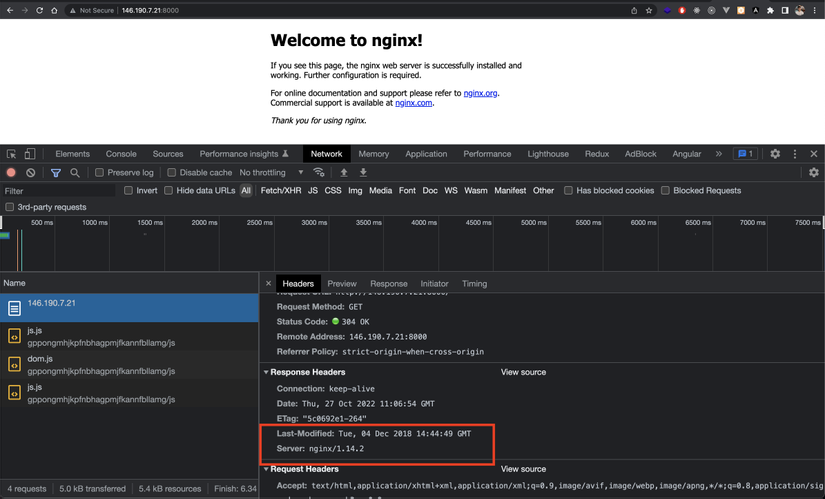Check Blocked Requests checkbox

pyautogui.click(x=665, y=191)
